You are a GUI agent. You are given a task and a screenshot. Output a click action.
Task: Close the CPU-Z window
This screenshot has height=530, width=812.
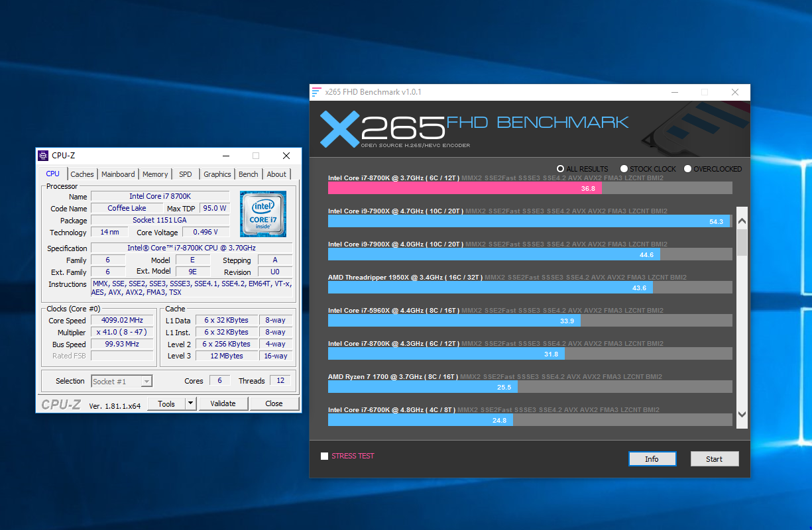tap(286, 156)
